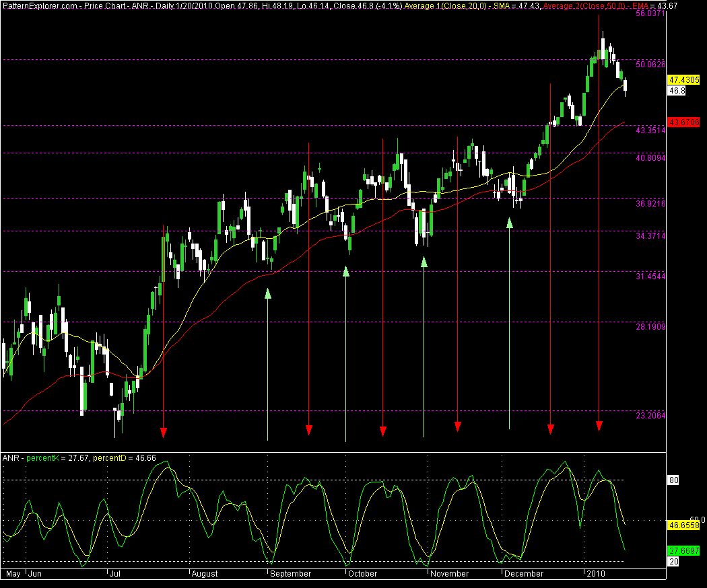The width and height of the screenshot is (707, 588).
Task: Click the 2010 label on the time axis
Action: pos(595,574)
